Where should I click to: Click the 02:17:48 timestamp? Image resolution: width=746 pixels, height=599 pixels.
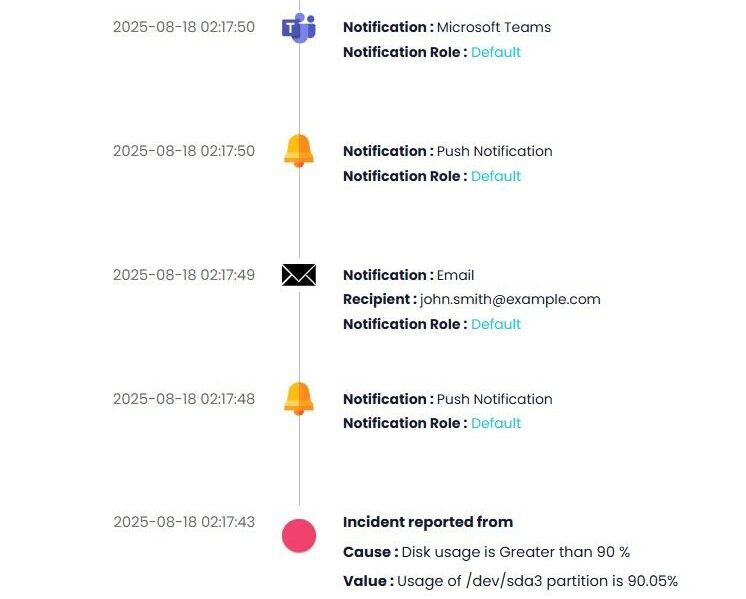tap(184, 399)
